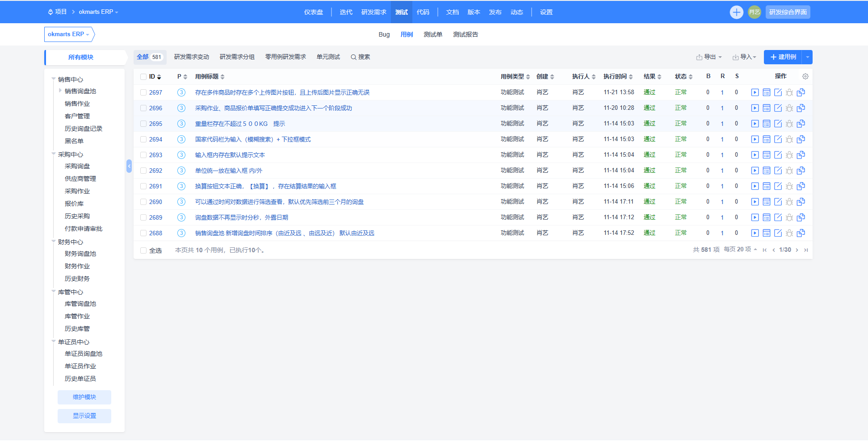Switch to the 测试报告 sub-tab

click(465, 34)
